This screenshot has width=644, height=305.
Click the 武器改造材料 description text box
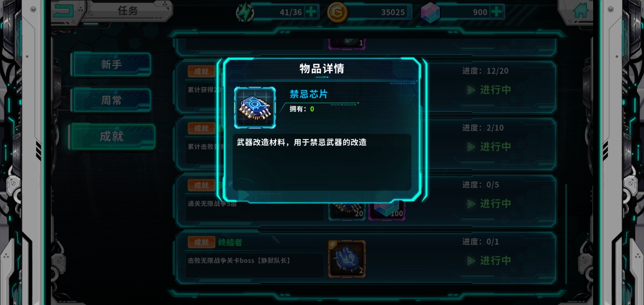click(x=322, y=162)
